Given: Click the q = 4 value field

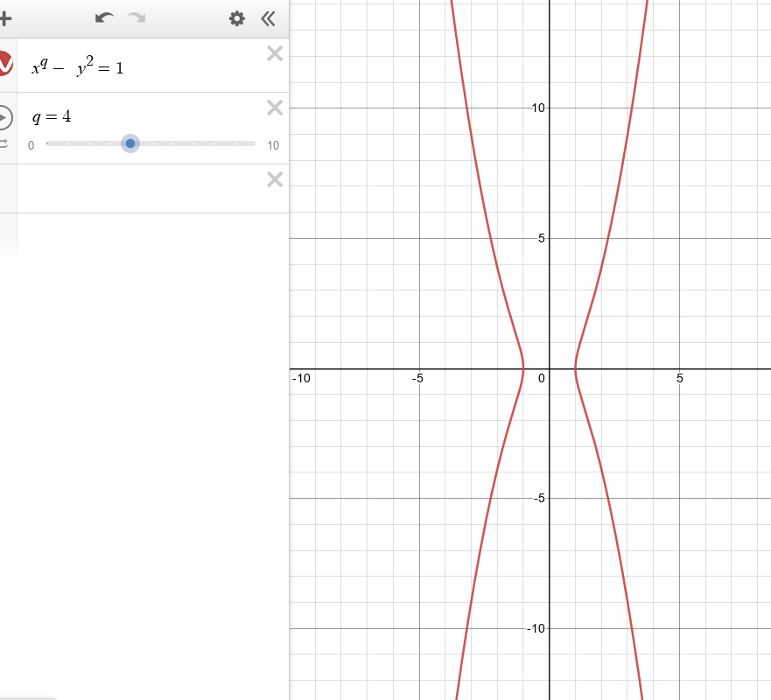Looking at the screenshot, I should 52,117.
